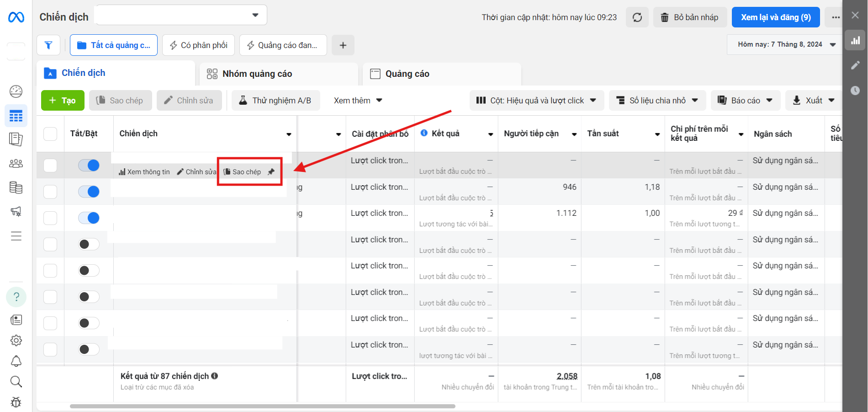Open the date range Hôm nay dropdown
The width and height of the screenshot is (868, 412).
pos(786,44)
